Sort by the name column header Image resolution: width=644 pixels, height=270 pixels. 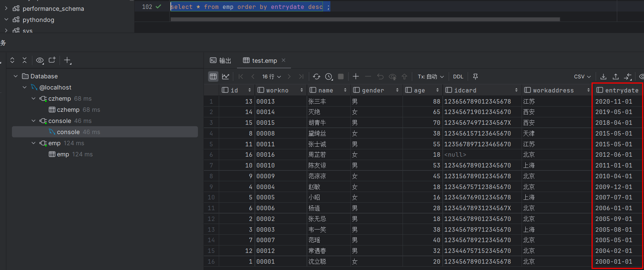point(329,90)
